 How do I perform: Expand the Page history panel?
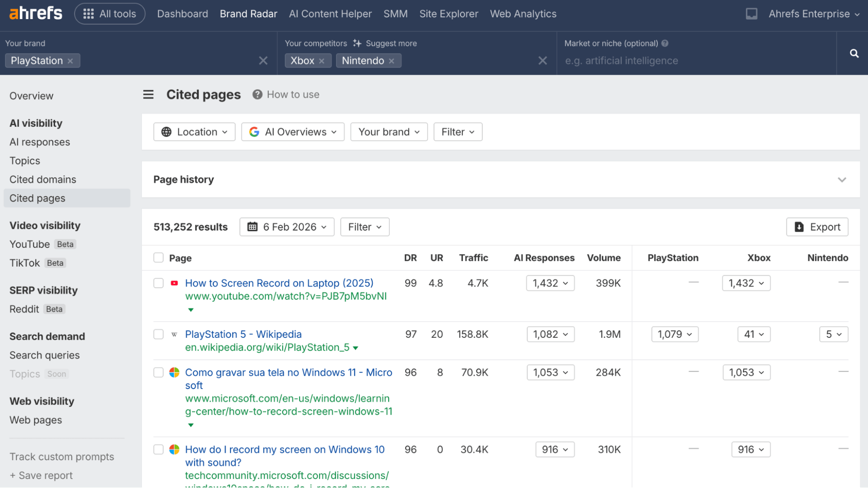pyautogui.click(x=842, y=180)
